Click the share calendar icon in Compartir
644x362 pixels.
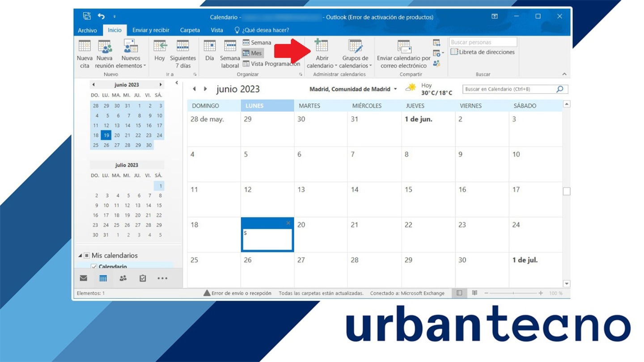[x=436, y=42]
